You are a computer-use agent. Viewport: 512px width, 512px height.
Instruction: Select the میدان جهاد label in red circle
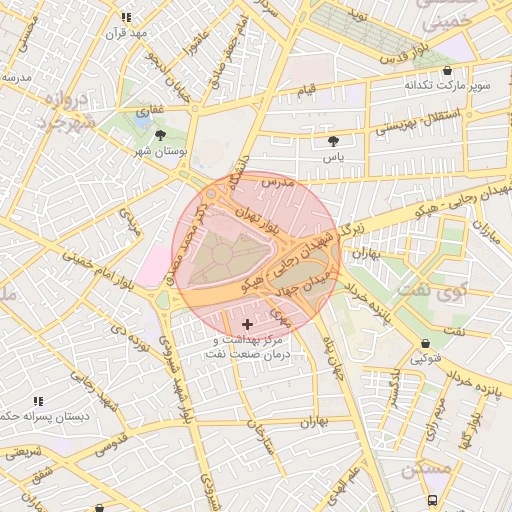tap(303, 283)
